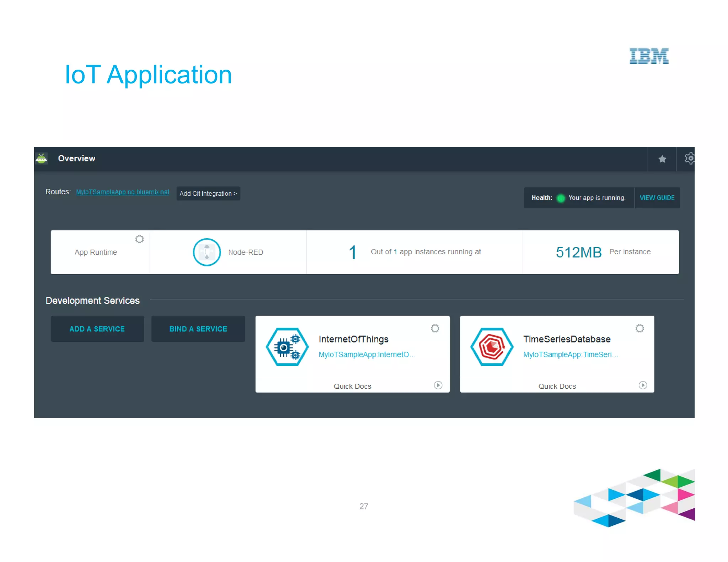Click the InternetOfThings hexagon icon
This screenshot has width=728, height=562.
click(x=287, y=347)
